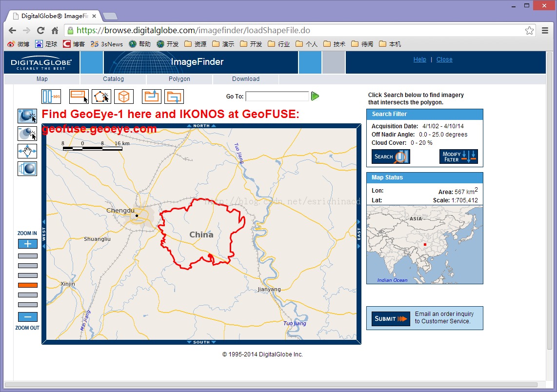Pan the map west with WEST arrow
This screenshot has height=392, width=557.
click(44, 234)
